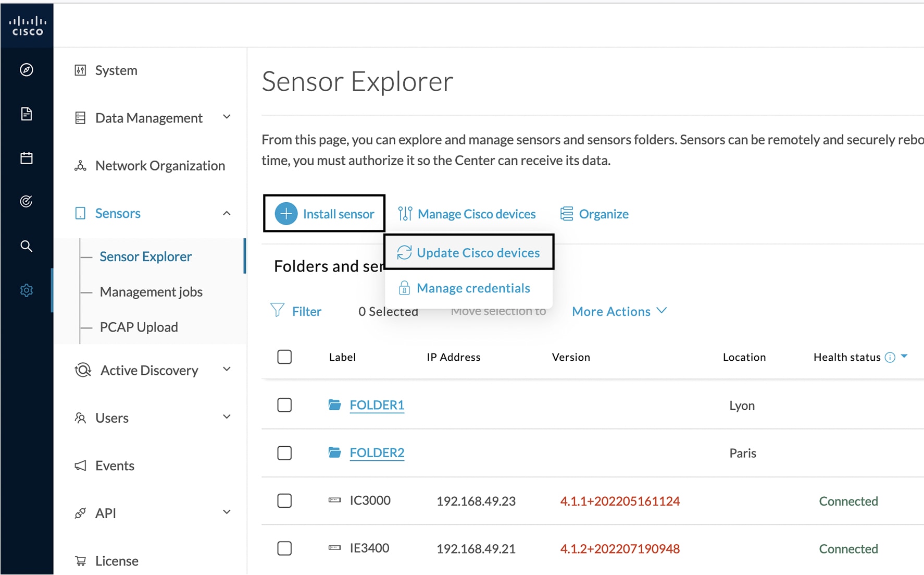Open the More Actions dropdown
Screen dimensions: 924x575
(619, 311)
